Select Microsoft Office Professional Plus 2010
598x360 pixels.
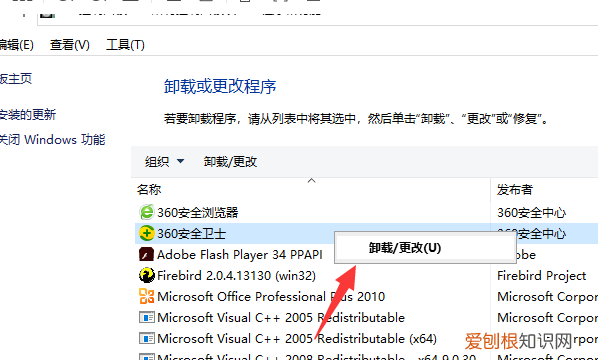click(x=271, y=296)
